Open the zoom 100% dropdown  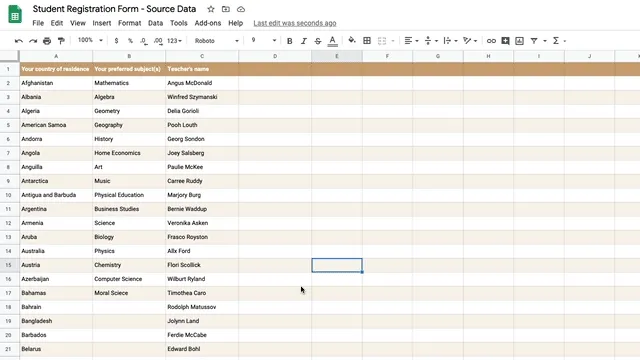pos(90,40)
